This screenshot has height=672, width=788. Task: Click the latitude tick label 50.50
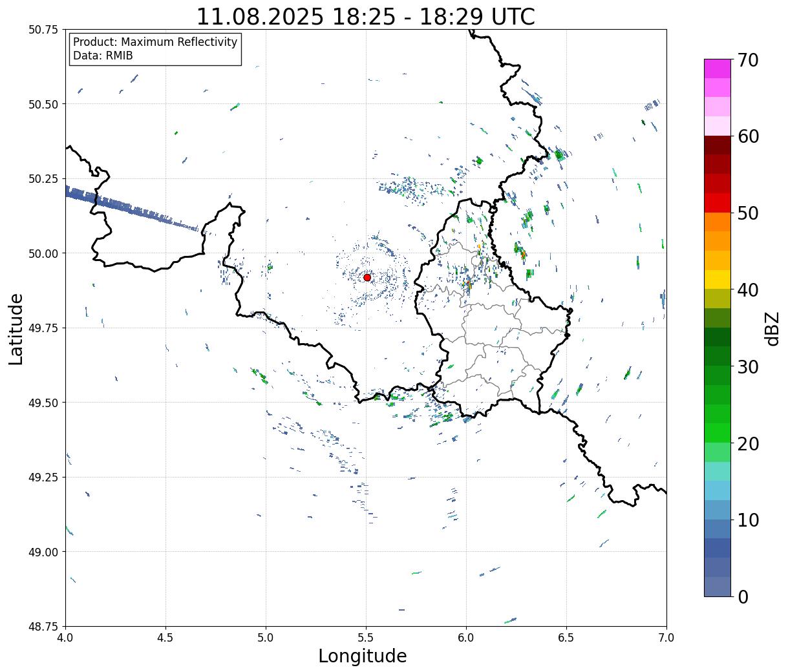tap(43, 104)
